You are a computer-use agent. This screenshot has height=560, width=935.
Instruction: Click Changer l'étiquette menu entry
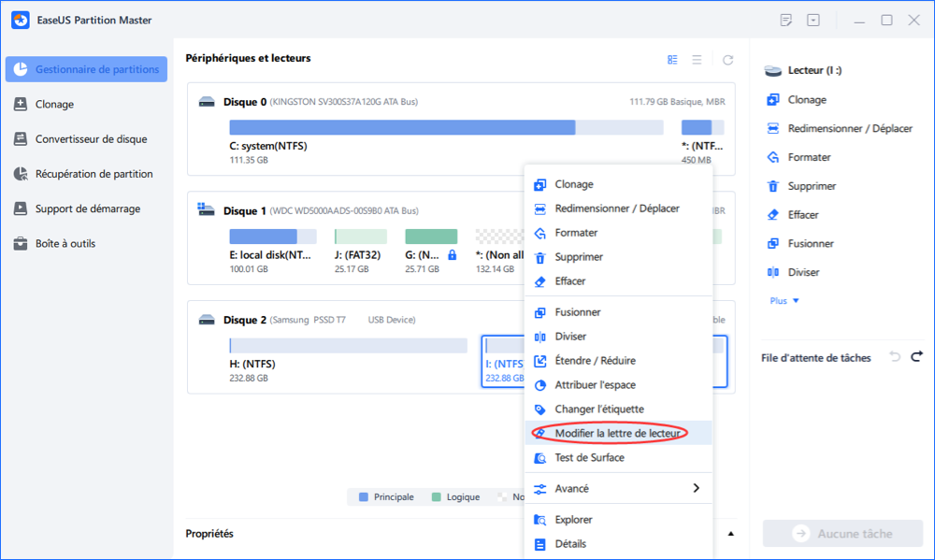(x=598, y=409)
